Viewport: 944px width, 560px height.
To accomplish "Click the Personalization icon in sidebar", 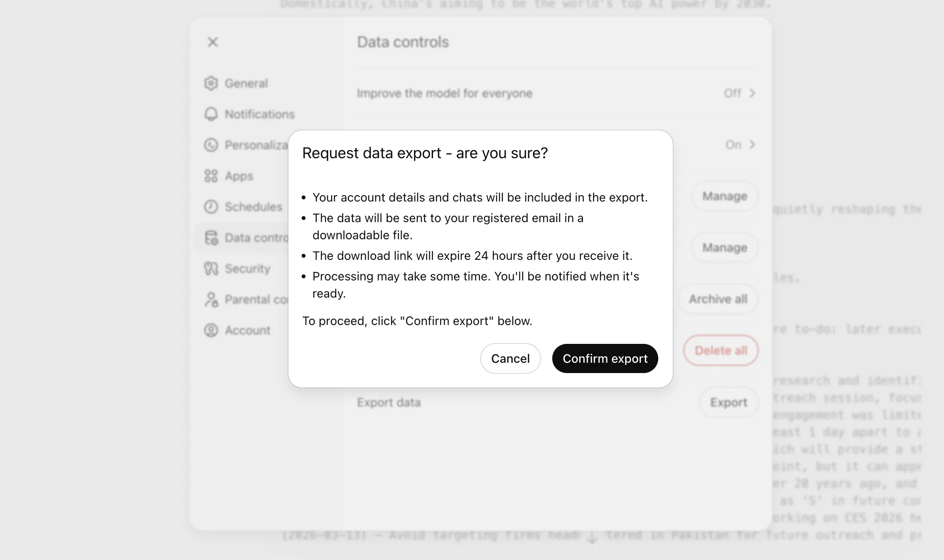I will pyautogui.click(x=211, y=145).
